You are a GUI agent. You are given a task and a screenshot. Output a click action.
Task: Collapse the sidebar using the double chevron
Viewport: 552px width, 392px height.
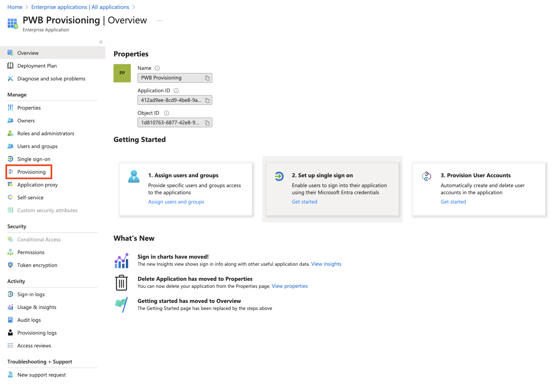(101, 42)
